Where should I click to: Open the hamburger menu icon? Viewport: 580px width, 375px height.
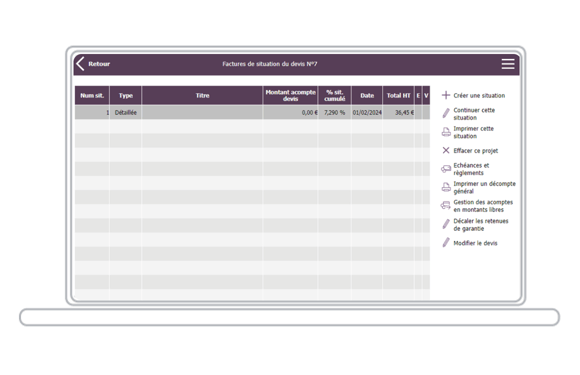coord(508,64)
